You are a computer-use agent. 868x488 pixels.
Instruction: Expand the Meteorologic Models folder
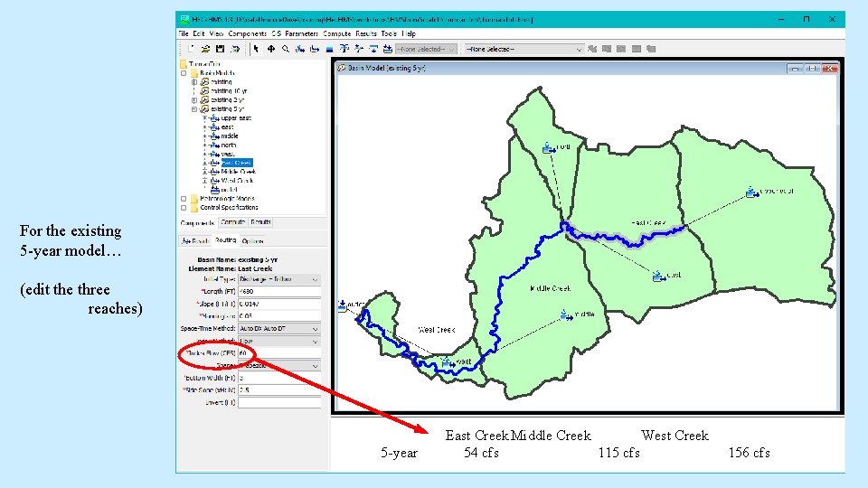tap(184, 199)
